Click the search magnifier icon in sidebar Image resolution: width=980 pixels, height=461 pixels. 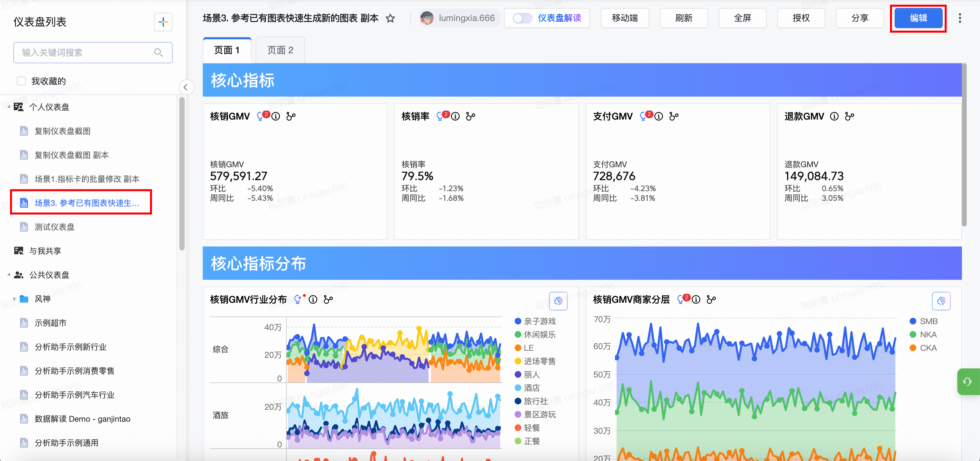159,52
